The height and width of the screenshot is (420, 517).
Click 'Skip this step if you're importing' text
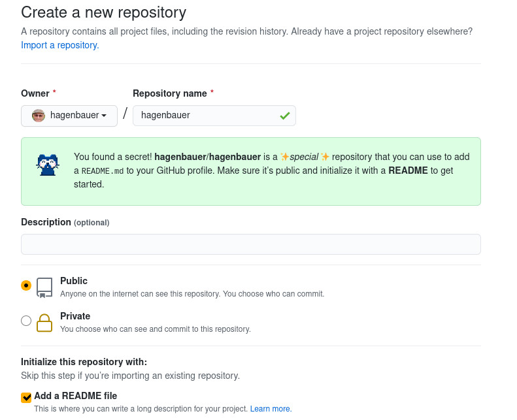(x=130, y=376)
